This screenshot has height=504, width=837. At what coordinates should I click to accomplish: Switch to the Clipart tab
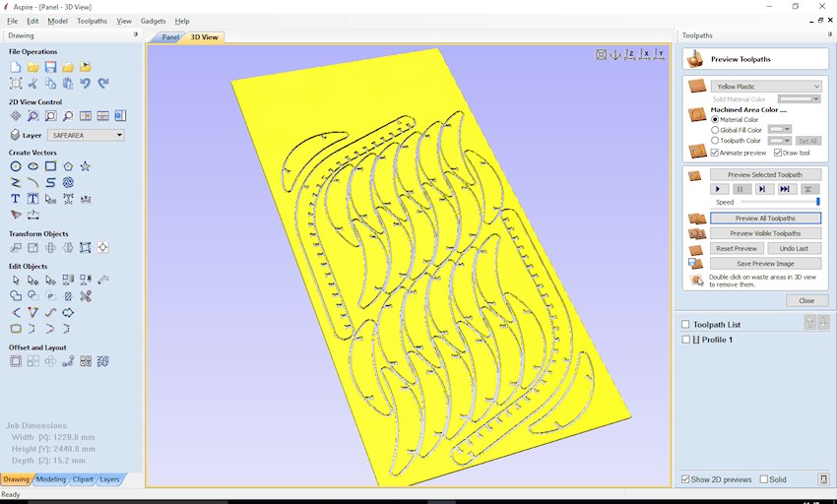(x=83, y=479)
